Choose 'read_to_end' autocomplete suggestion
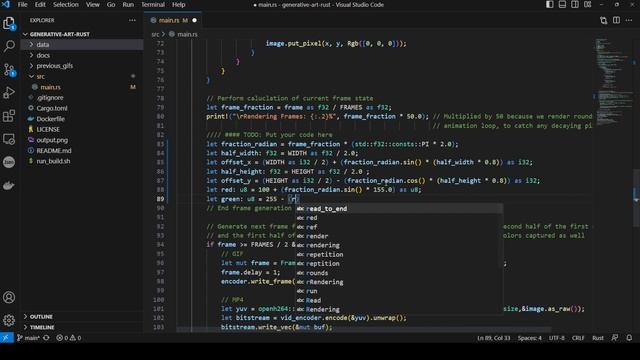The height and width of the screenshot is (360, 640). pyautogui.click(x=399, y=209)
